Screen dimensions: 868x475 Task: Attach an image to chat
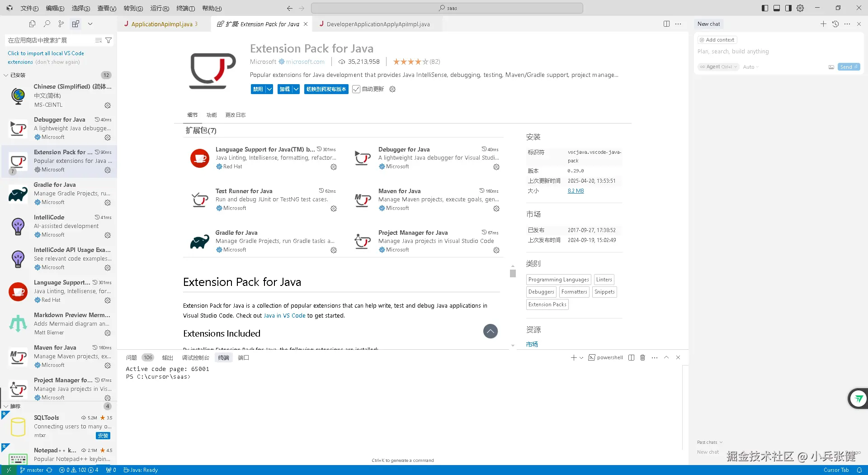(x=831, y=67)
